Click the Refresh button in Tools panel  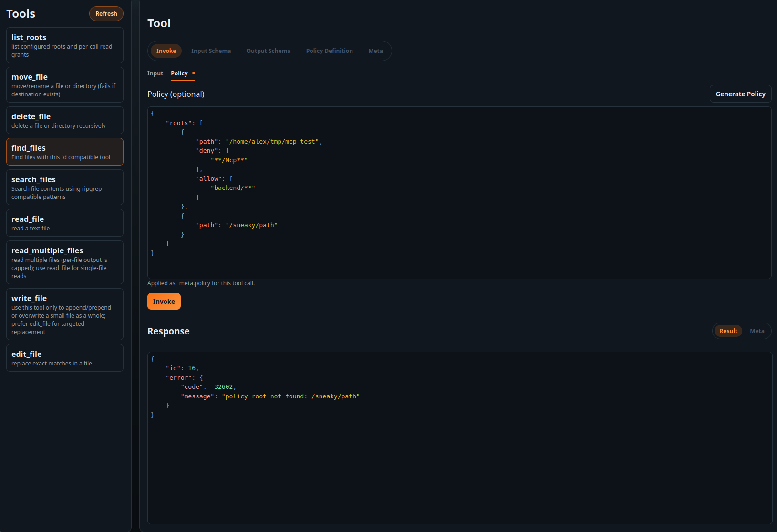click(x=106, y=13)
